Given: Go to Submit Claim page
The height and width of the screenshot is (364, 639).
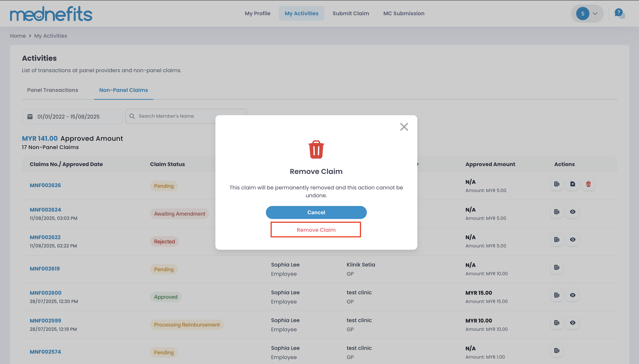Looking at the screenshot, I should coord(350,13).
